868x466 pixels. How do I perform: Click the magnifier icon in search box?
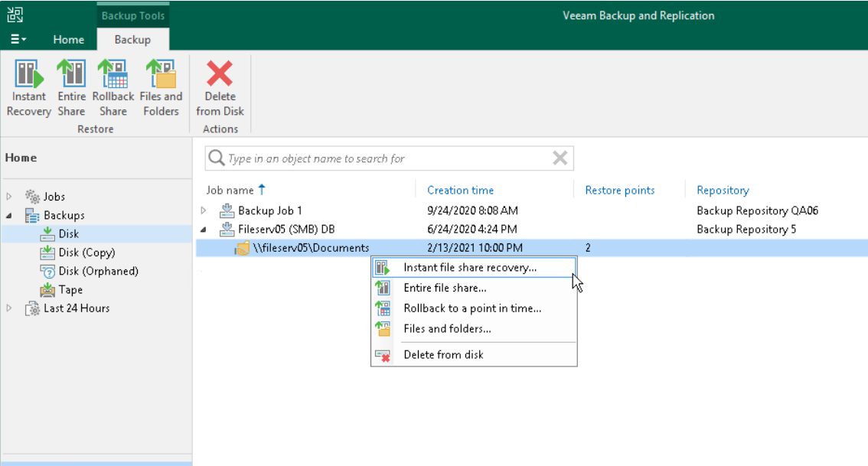(216, 158)
